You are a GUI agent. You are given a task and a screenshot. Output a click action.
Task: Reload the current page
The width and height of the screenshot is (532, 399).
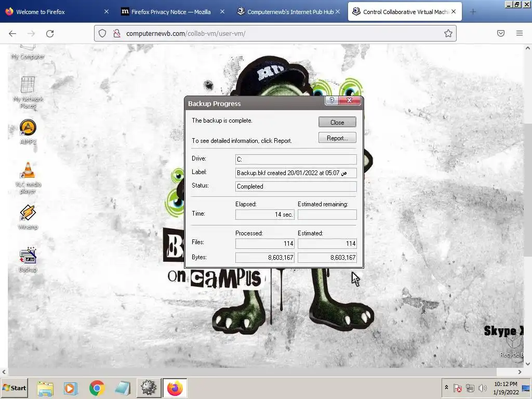tap(50, 33)
